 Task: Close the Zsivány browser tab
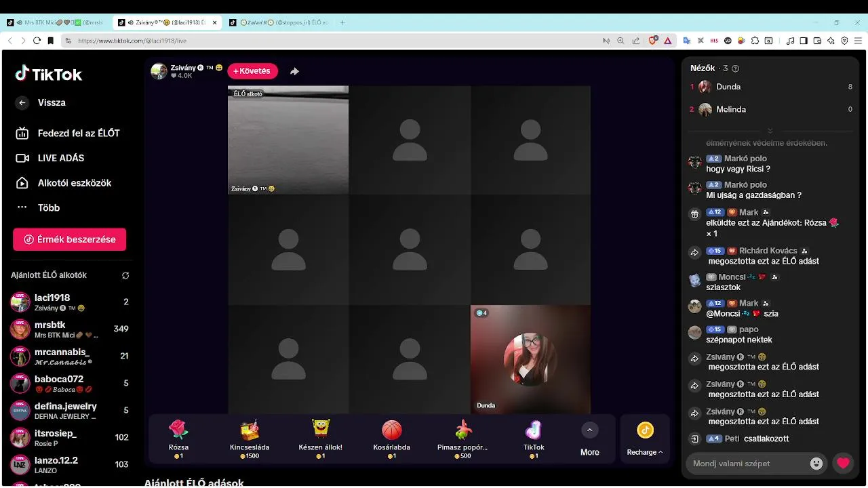click(215, 22)
